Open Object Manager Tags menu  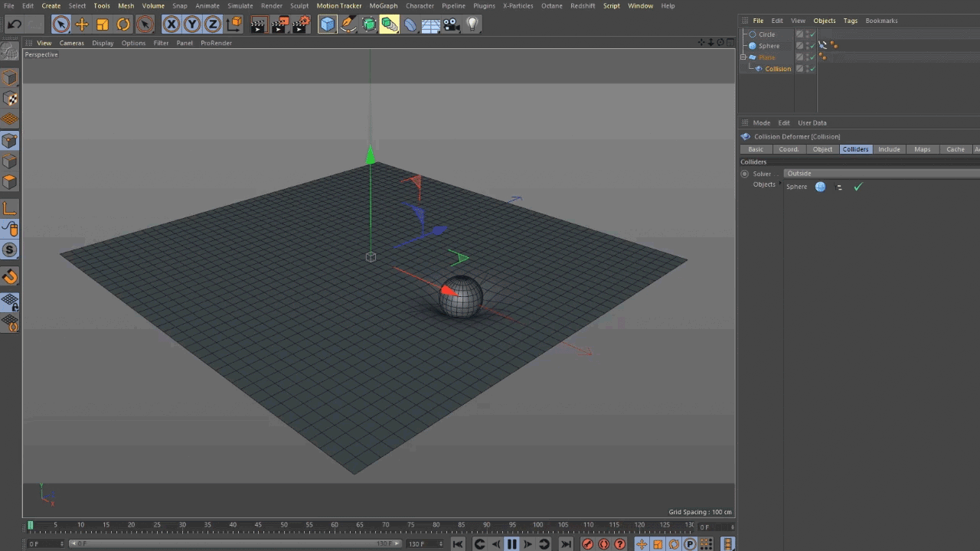pyautogui.click(x=851, y=21)
